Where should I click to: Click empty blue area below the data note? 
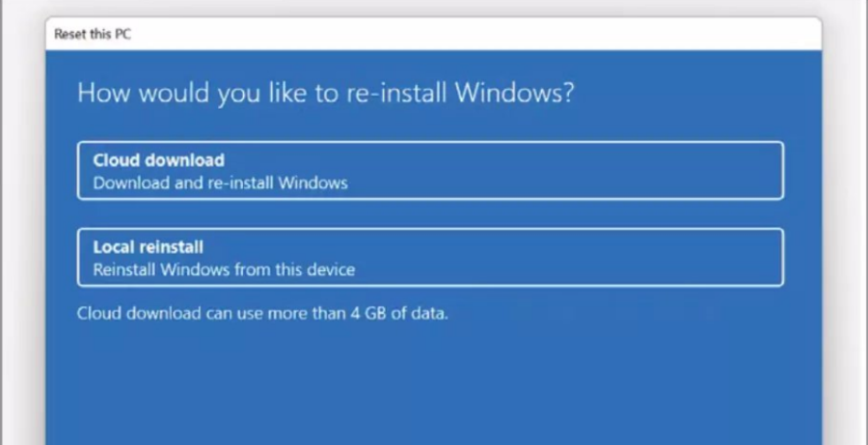click(x=434, y=386)
